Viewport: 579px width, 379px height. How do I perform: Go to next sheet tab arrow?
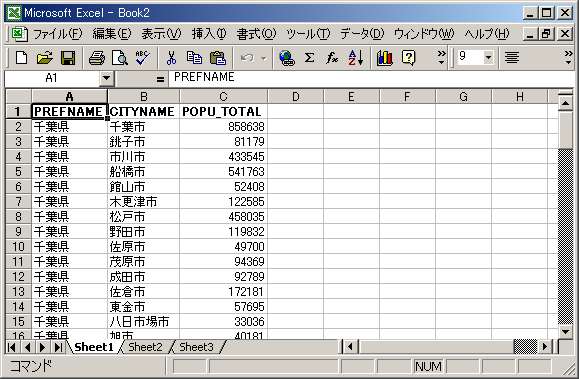(x=42, y=347)
